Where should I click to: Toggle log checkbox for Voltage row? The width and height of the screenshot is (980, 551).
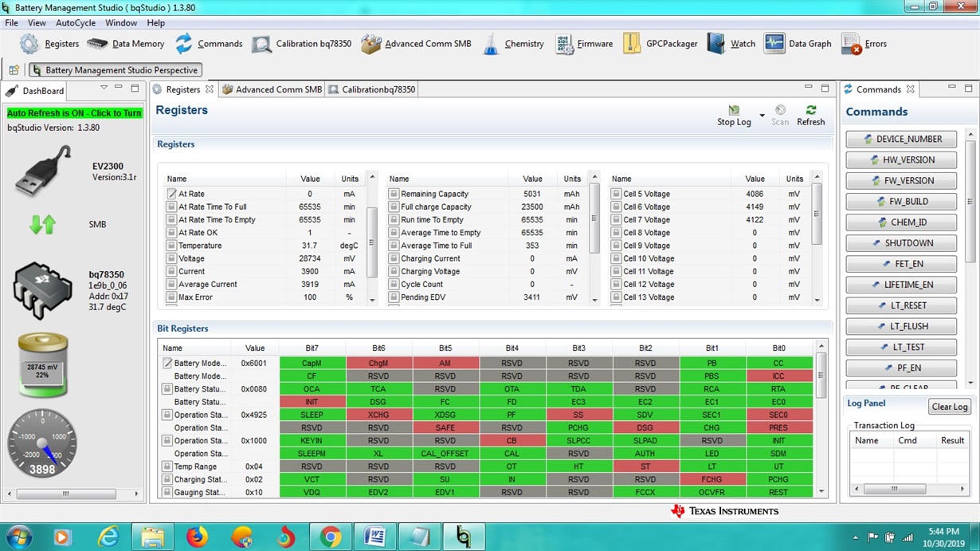pos(171,258)
